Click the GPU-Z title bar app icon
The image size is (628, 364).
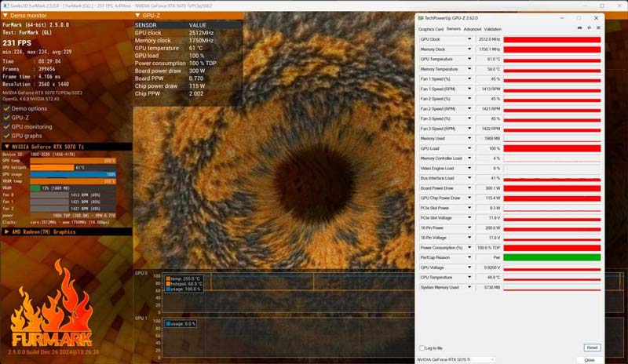pos(421,18)
